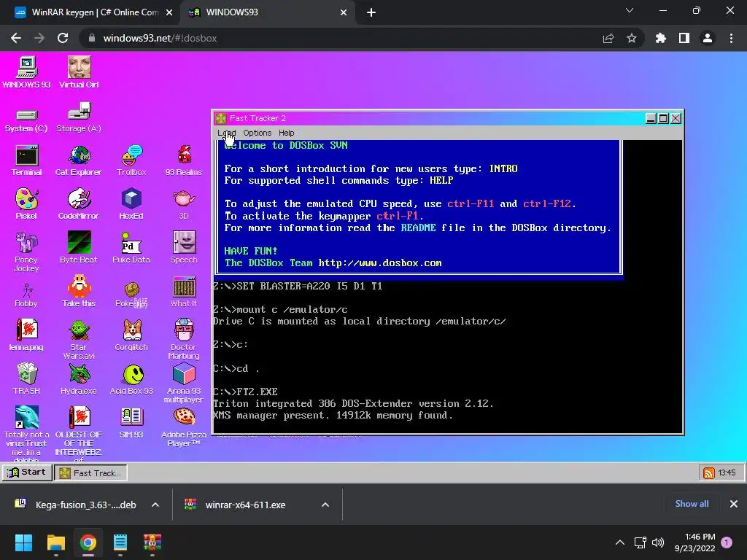Open the Take this icon
Screen dimensions: 747x560
pyautogui.click(x=79, y=292)
